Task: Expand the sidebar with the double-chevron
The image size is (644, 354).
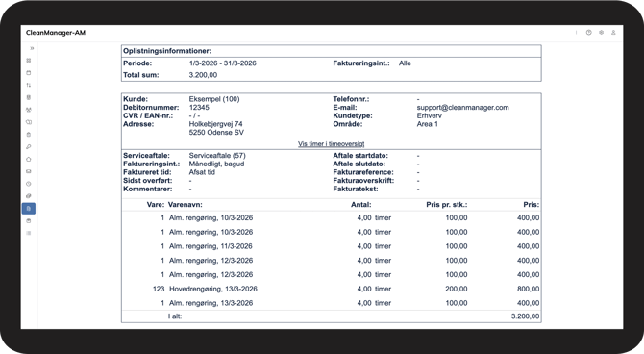Action: coord(32,48)
